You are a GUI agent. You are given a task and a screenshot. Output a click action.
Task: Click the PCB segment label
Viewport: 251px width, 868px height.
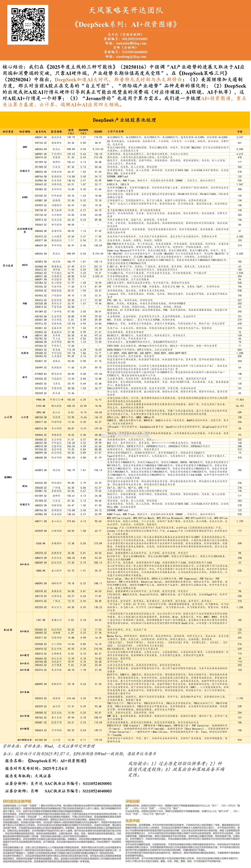25,304
